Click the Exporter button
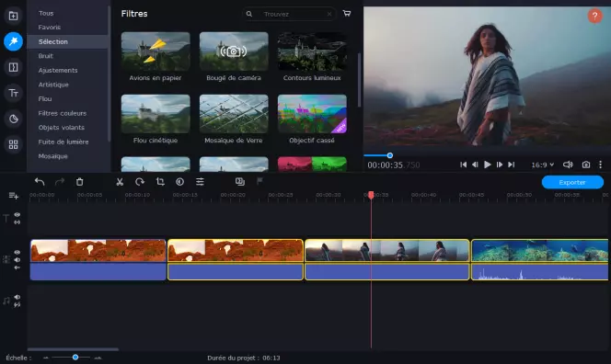Image resolution: width=611 pixels, height=364 pixels. tap(572, 182)
